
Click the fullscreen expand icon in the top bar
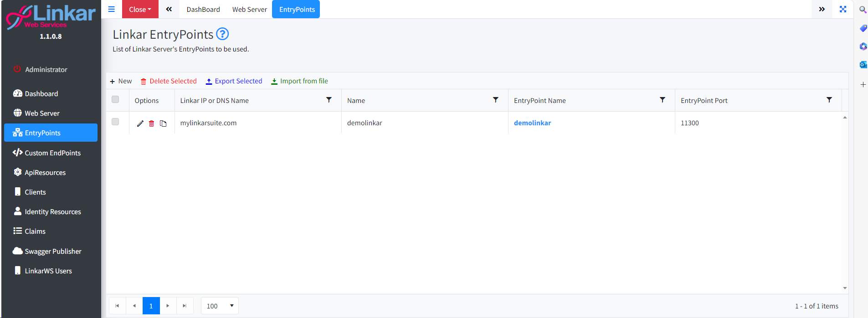coord(843,9)
